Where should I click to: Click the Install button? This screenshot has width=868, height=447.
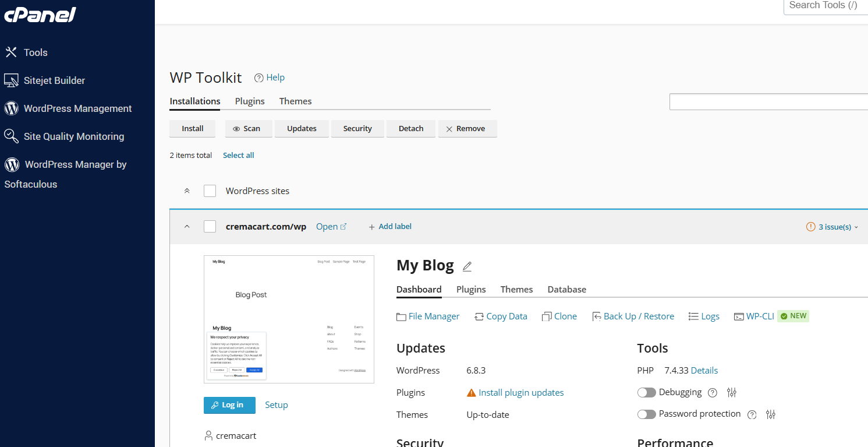pyautogui.click(x=193, y=129)
